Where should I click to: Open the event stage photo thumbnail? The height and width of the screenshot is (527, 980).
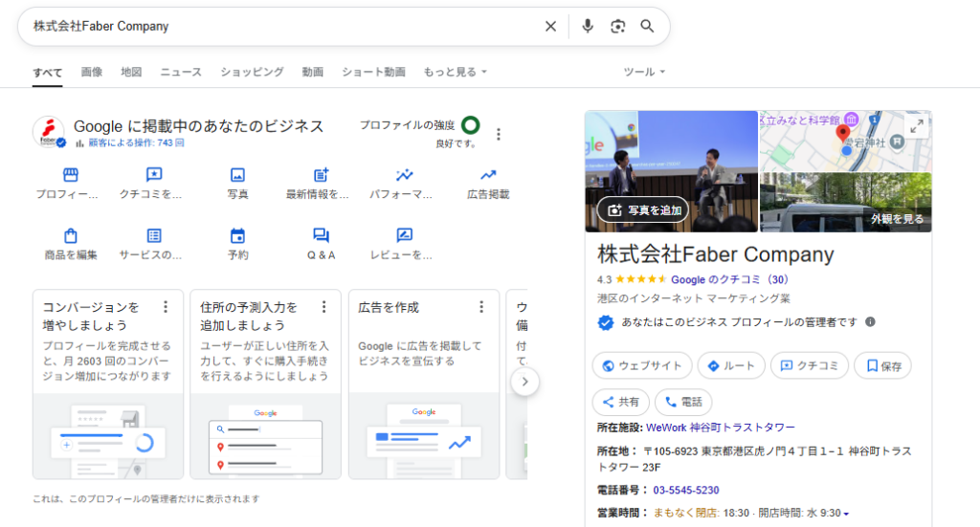671,172
